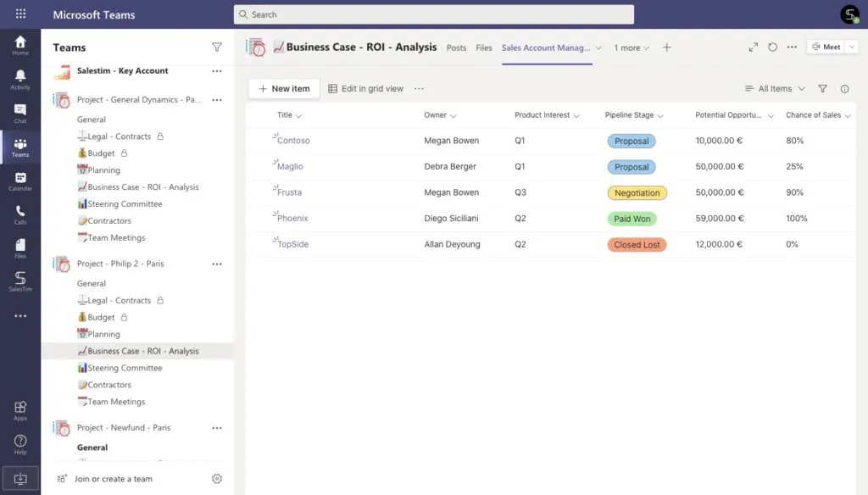This screenshot has width=868, height=495.
Task: Open the Owner column dropdown
Action: pos(453,116)
